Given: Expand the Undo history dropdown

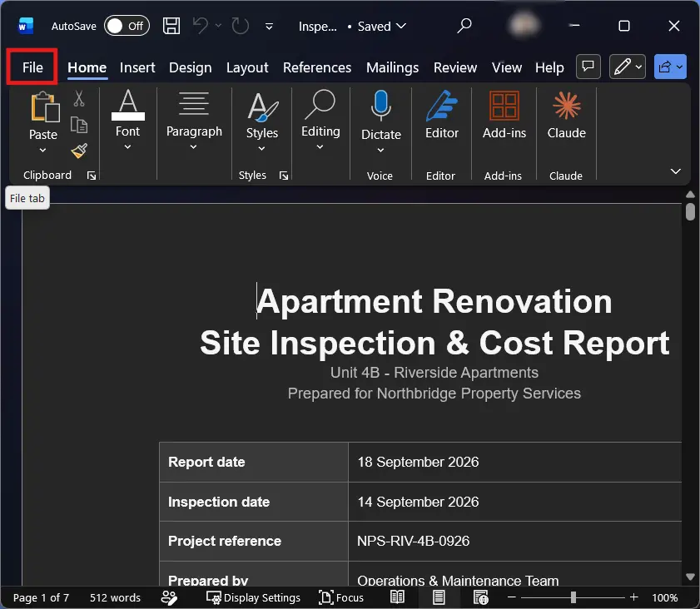Looking at the screenshot, I should click(218, 26).
